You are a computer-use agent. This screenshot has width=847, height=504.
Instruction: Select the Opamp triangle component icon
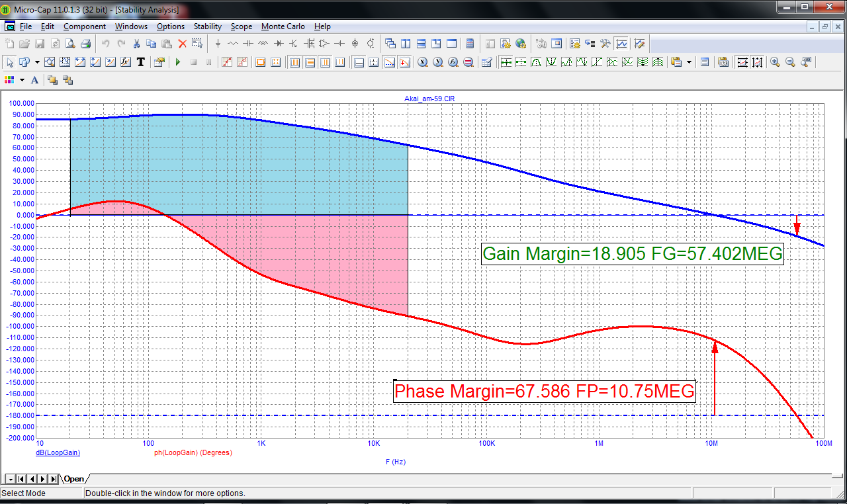324,44
